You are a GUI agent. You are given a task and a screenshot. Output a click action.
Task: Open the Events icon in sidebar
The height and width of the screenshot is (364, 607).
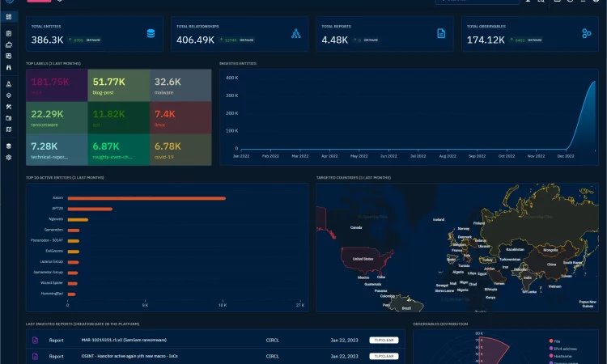tap(9, 56)
